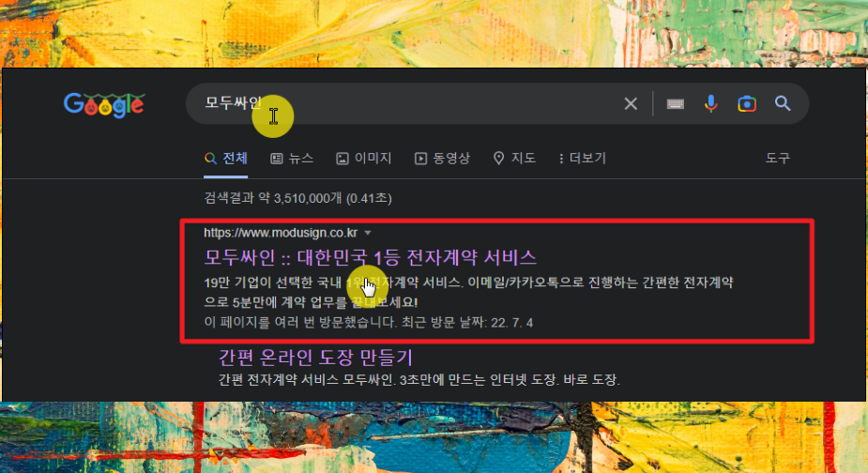Image resolution: width=868 pixels, height=473 pixels.
Task: Switch to the 뉴스 tab
Action: (292, 159)
